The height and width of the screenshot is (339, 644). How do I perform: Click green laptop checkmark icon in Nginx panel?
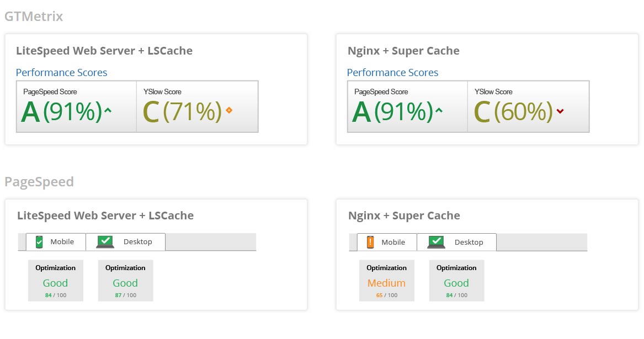point(437,241)
